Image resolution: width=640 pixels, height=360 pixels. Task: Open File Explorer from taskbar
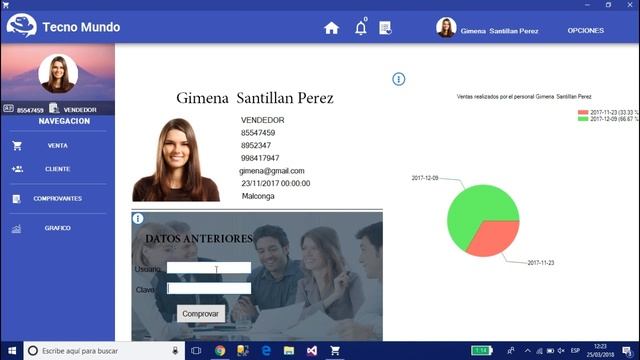point(289,351)
